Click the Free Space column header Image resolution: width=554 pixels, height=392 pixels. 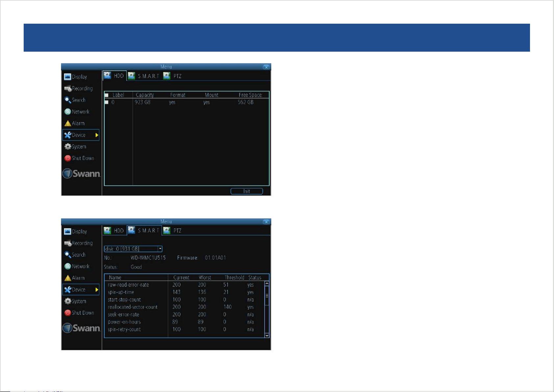pyautogui.click(x=251, y=95)
